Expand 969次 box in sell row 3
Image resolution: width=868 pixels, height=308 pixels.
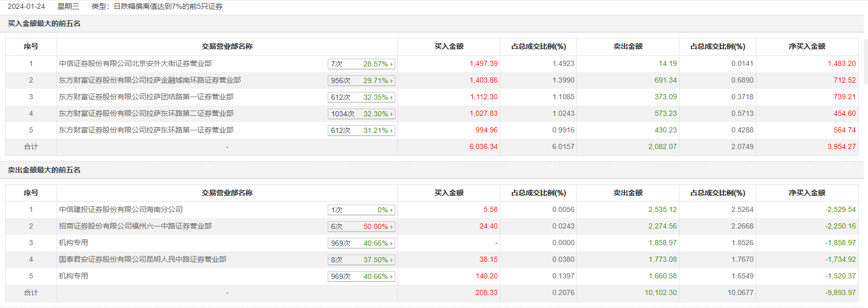(x=361, y=243)
